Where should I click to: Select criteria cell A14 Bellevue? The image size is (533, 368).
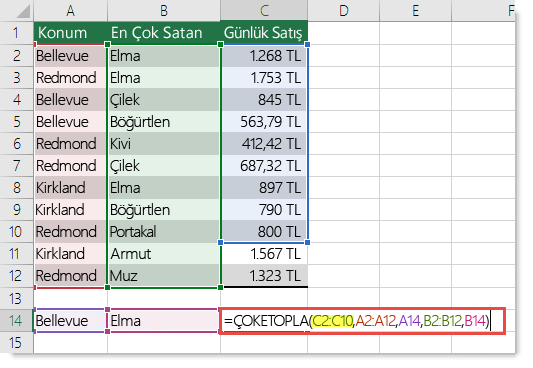pos(70,320)
